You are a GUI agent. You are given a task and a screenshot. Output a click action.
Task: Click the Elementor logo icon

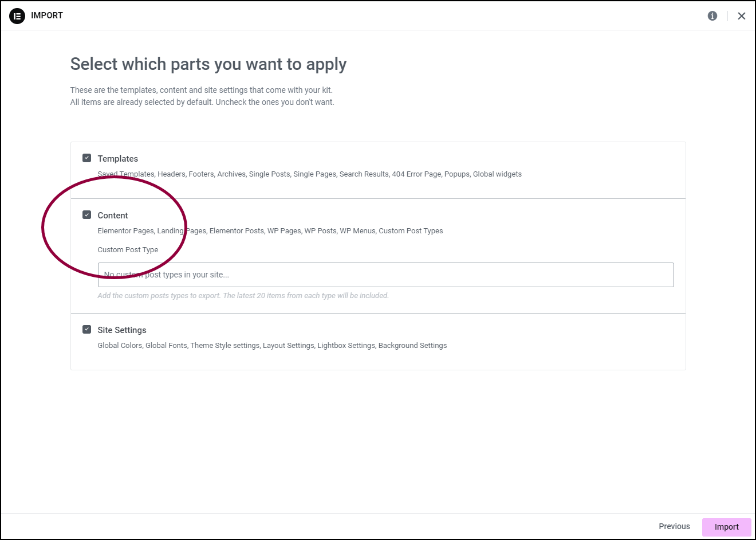[17, 16]
